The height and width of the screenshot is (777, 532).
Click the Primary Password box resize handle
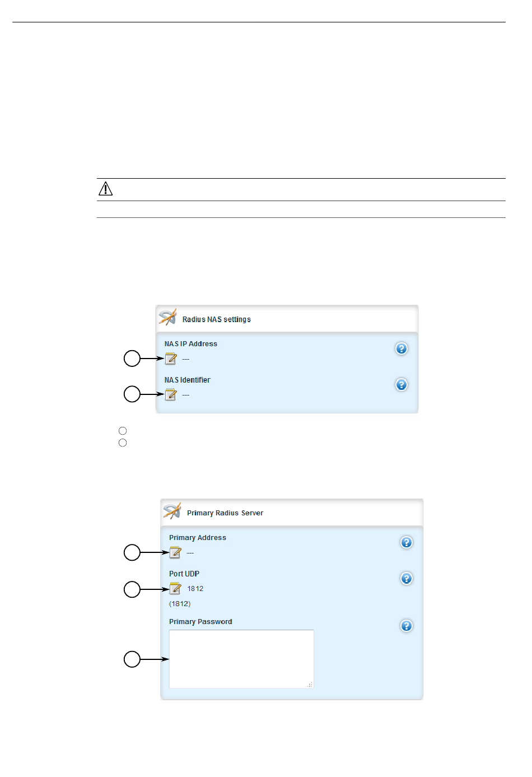(x=310, y=685)
